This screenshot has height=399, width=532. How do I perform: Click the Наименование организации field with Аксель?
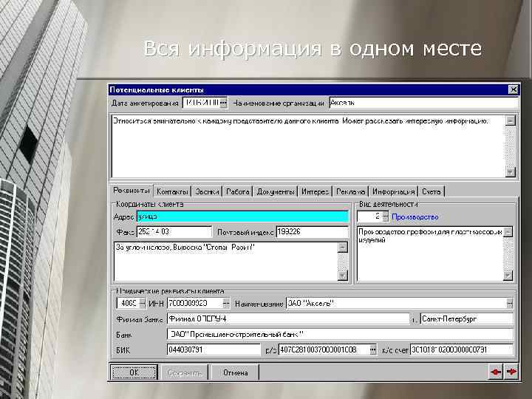(x=423, y=103)
